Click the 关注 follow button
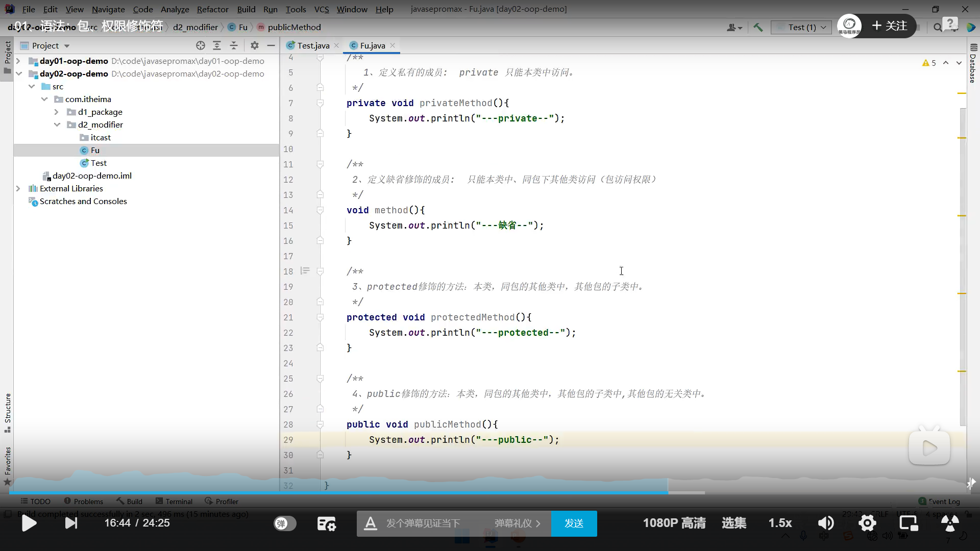This screenshot has width=980, height=551. (x=890, y=26)
